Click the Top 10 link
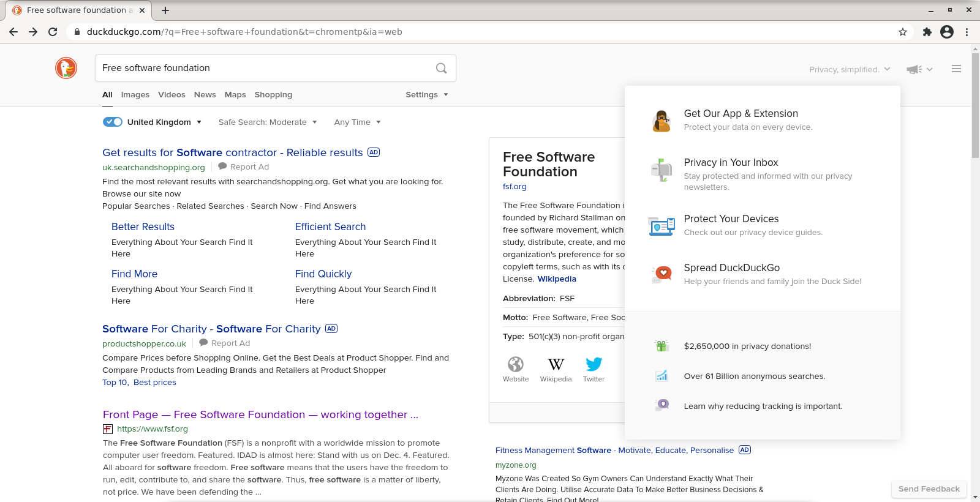 (115, 383)
